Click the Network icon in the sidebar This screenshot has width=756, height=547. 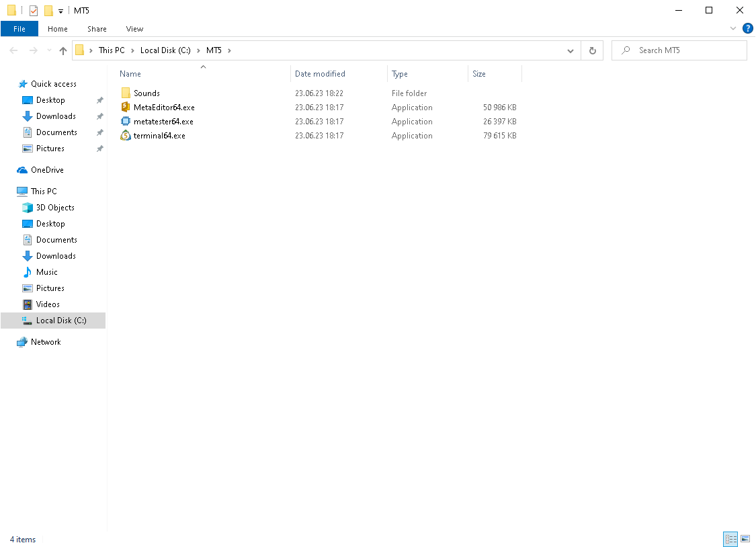22,342
